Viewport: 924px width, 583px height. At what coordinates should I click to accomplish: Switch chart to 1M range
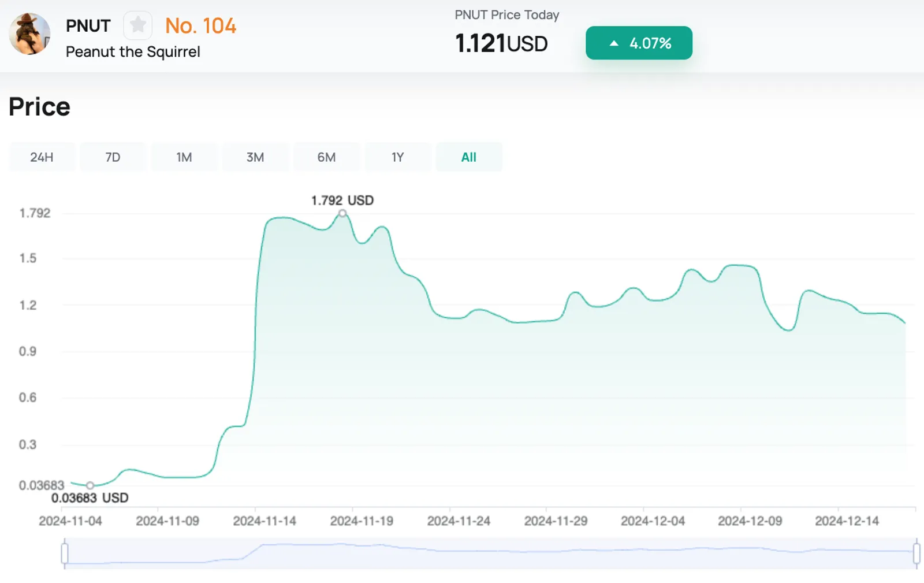[184, 157]
